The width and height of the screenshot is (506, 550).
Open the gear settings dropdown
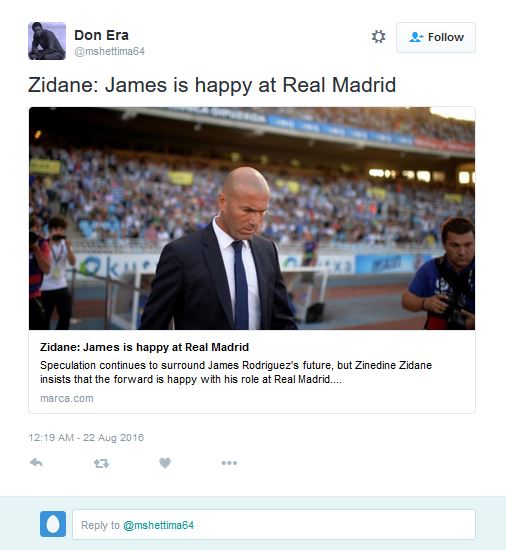click(x=378, y=36)
